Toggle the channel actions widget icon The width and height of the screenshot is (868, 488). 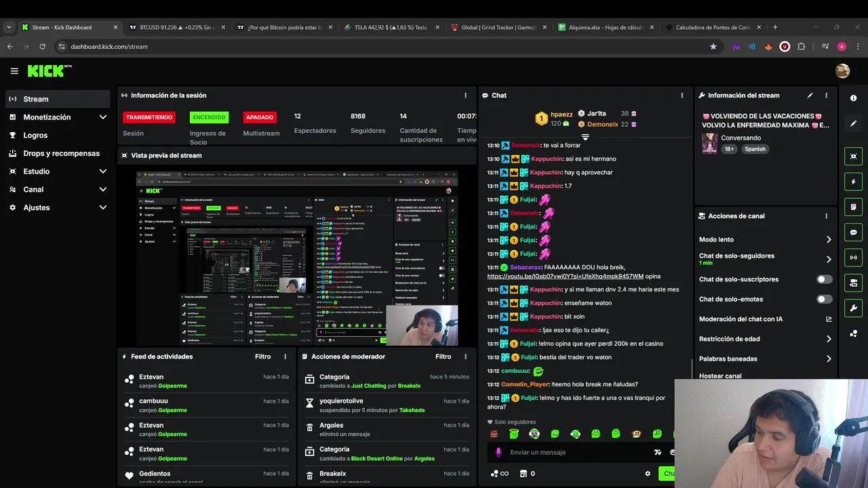tap(853, 283)
